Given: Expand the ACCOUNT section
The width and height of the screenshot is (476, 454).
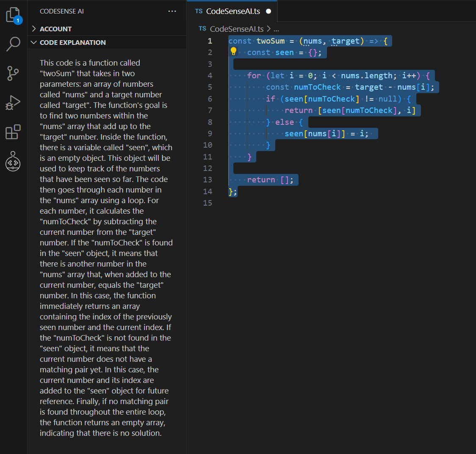Looking at the screenshot, I should click(x=107, y=29).
